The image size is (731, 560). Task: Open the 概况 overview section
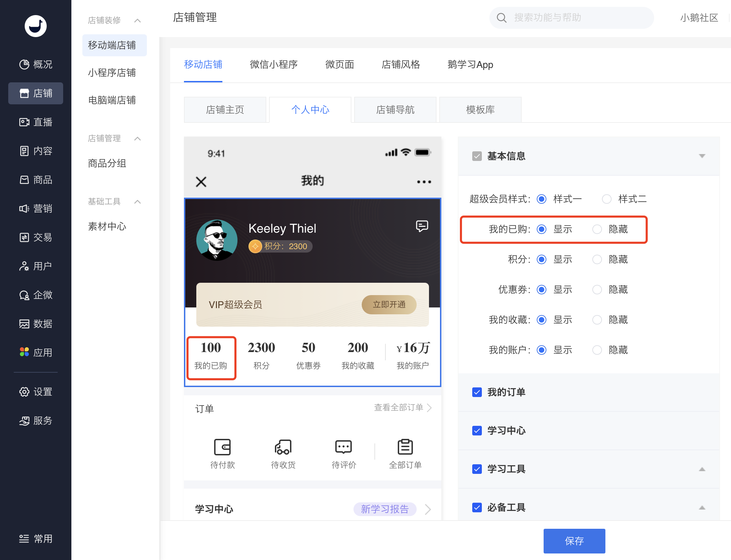tap(36, 65)
